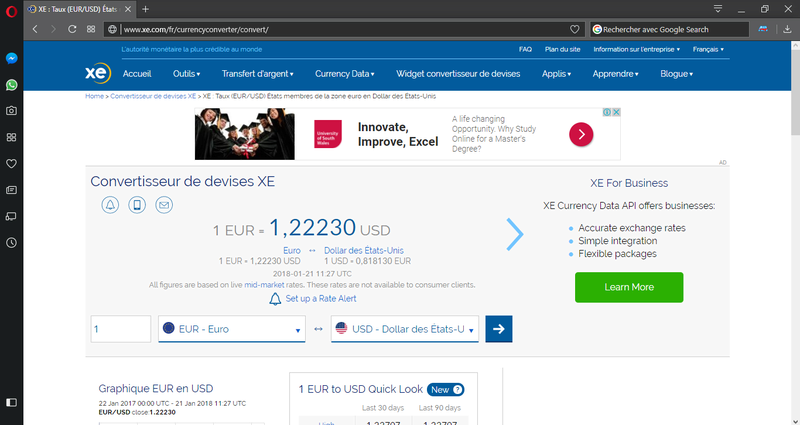Viewport: 800px width, 425px height.
Task: Open the FAQ link
Action: tap(525, 49)
